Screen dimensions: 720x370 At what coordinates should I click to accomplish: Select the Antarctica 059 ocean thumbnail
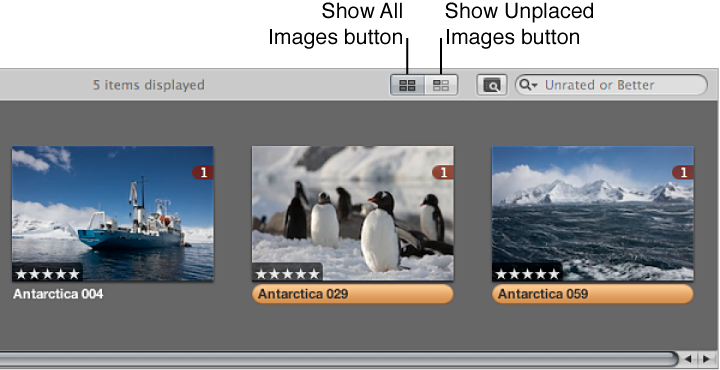click(593, 213)
